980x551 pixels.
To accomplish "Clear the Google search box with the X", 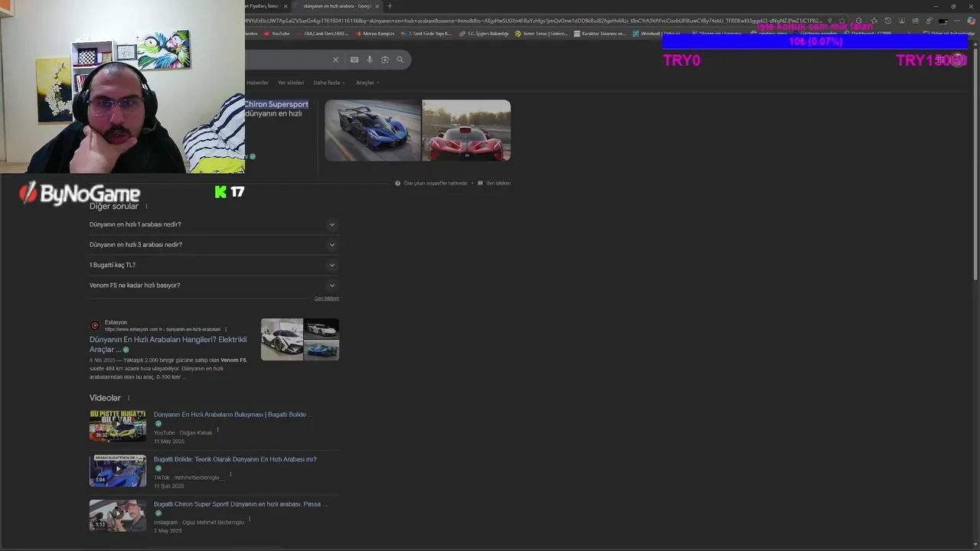I will [335, 60].
